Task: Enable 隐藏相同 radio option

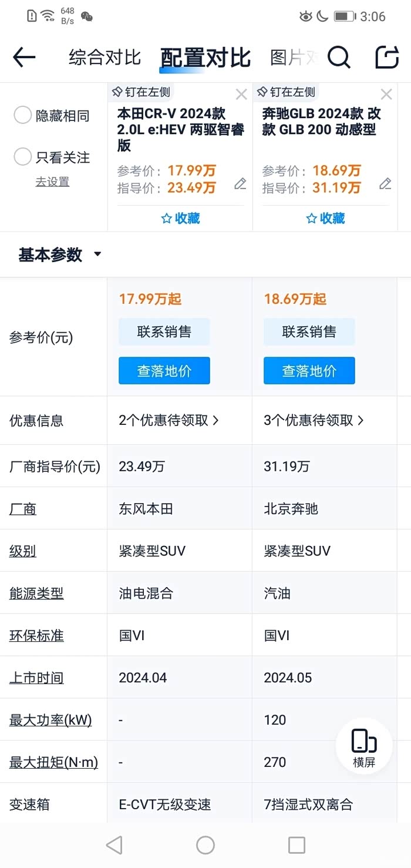Action: (x=23, y=116)
